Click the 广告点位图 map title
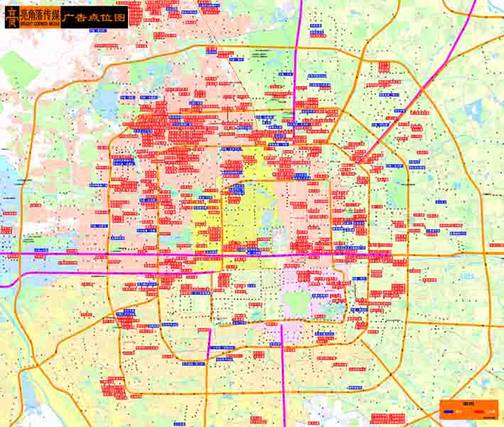The image size is (504, 427). [94, 18]
